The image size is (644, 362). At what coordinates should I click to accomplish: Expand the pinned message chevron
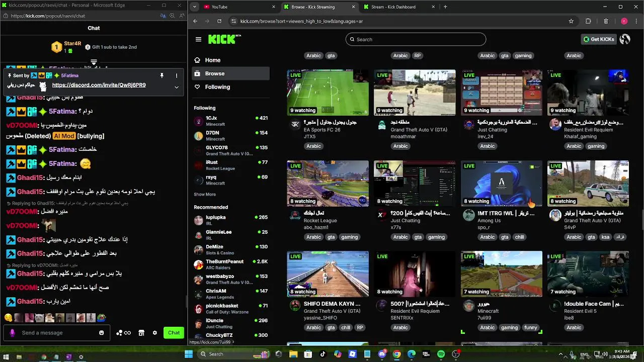(177, 87)
